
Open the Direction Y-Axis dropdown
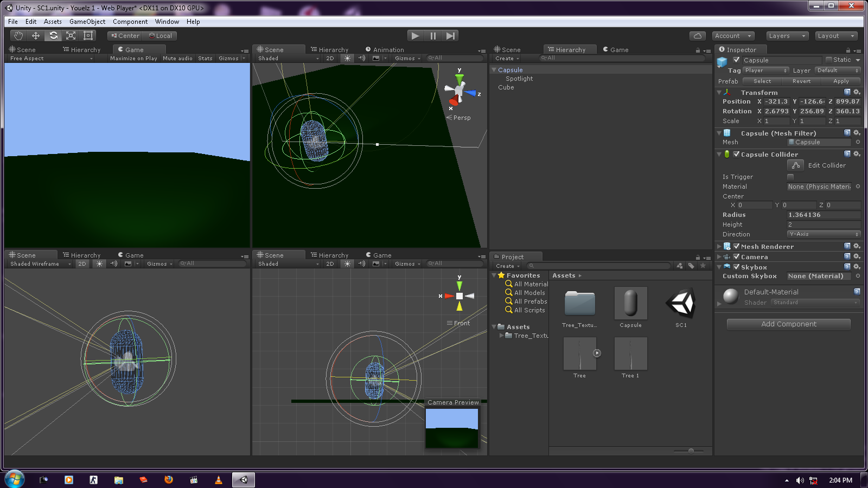824,234
